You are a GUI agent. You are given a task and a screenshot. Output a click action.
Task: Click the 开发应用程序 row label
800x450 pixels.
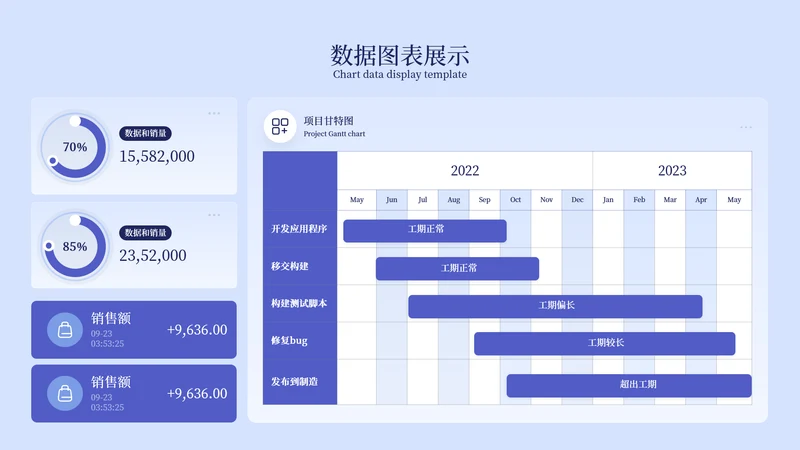(299, 229)
